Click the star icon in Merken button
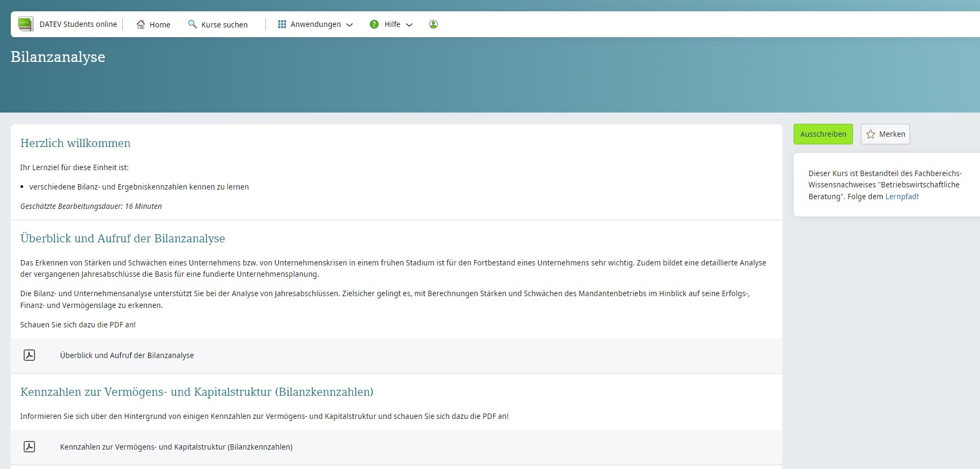Viewport: 980px width, 469px height. coord(871,134)
